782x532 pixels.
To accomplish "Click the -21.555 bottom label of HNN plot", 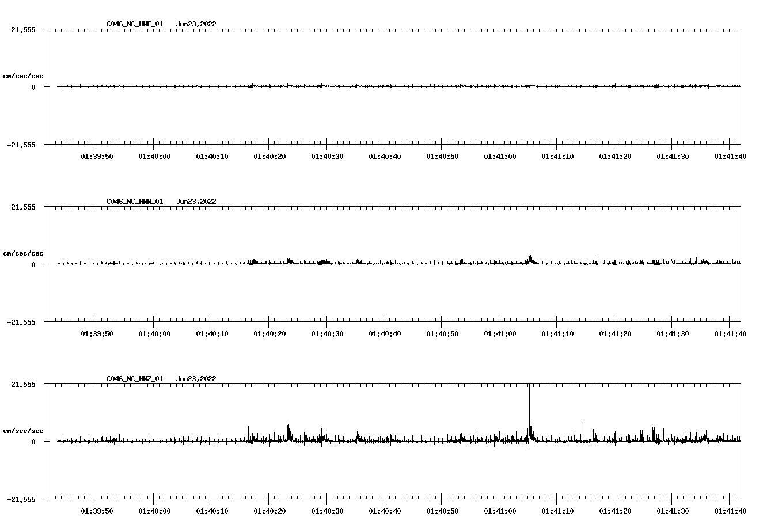I will 21,322.
